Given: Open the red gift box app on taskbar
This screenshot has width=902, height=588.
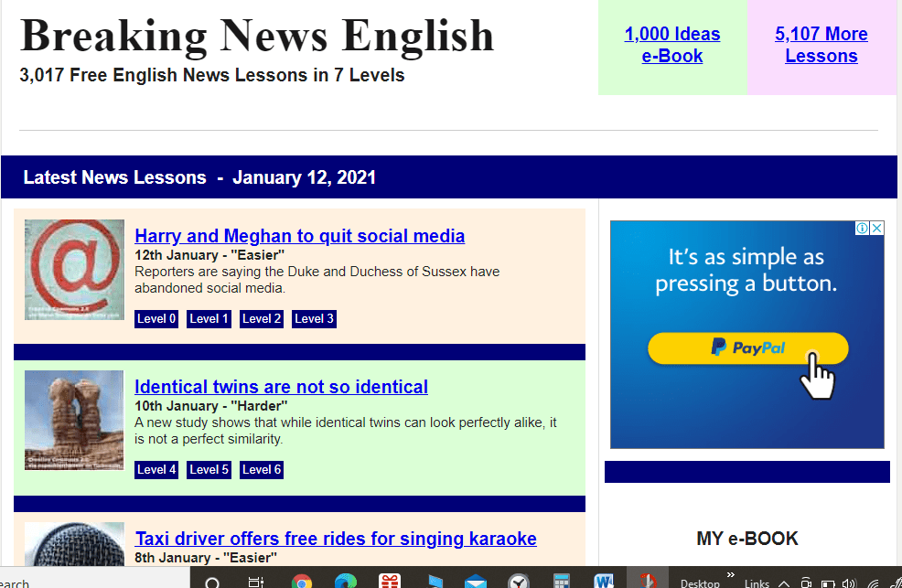Looking at the screenshot, I should [390, 582].
